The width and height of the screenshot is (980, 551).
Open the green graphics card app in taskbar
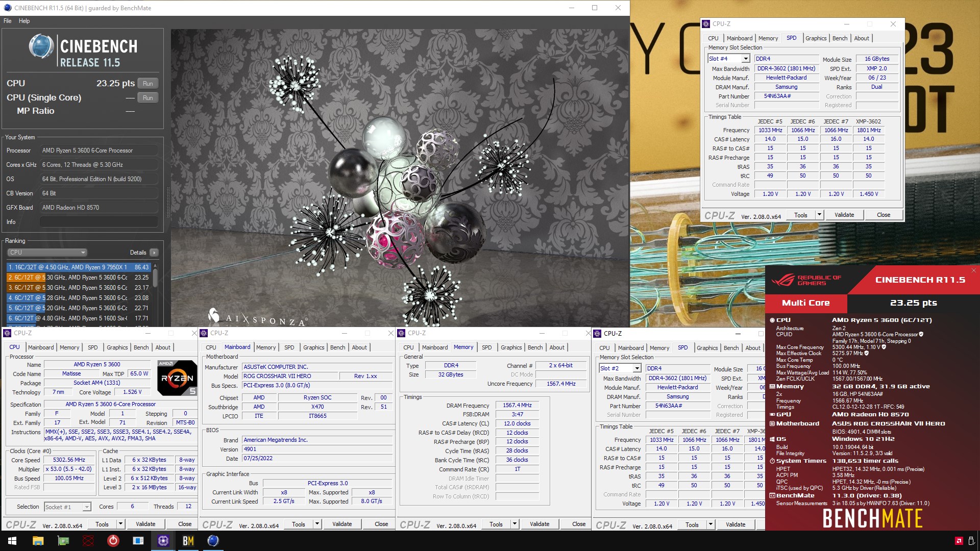63,541
